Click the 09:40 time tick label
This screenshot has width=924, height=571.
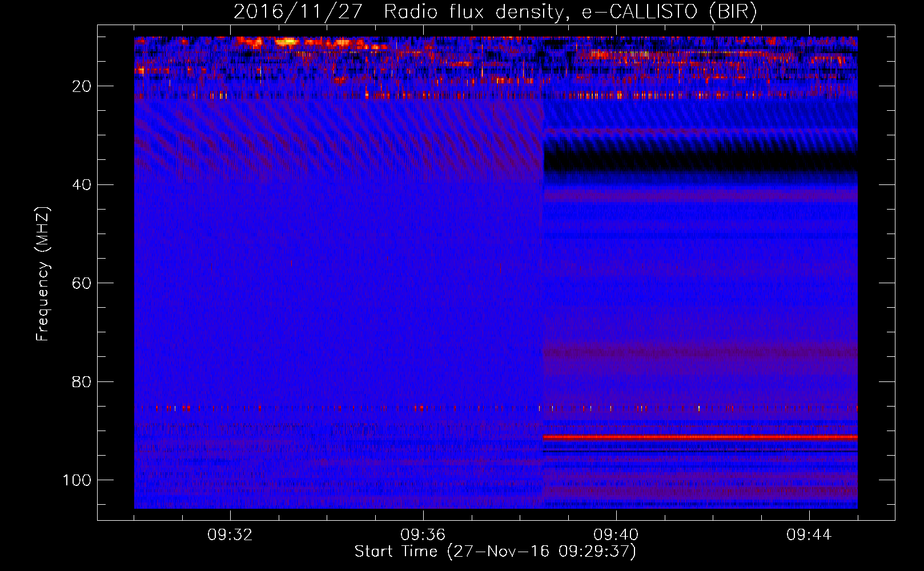(x=616, y=535)
